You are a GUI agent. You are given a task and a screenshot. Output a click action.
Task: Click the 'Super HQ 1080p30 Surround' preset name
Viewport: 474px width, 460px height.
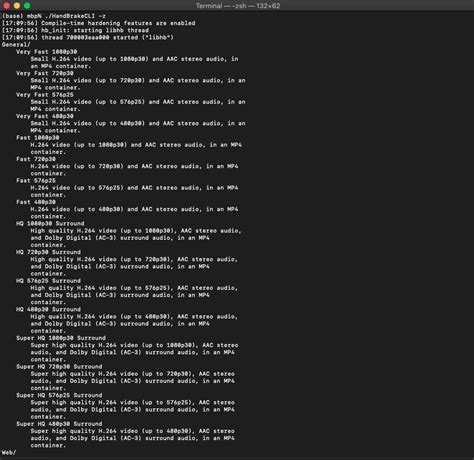[x=61, y=338]
